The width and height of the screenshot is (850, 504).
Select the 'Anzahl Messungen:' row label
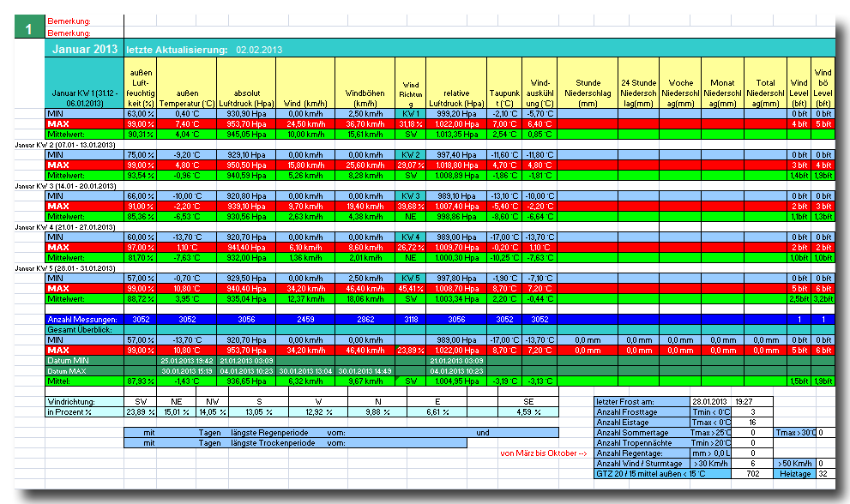pos(85,320)
